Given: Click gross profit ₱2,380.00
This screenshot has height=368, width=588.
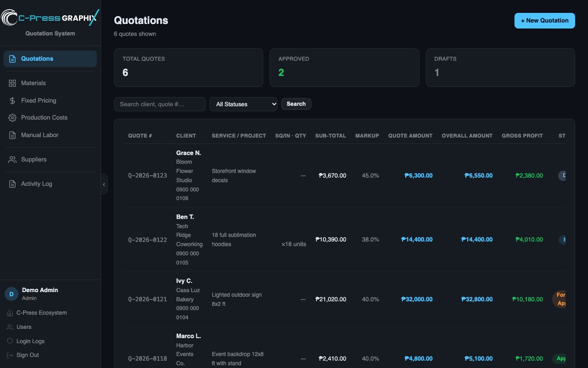Looking at the screenshot, I should pyautogui.click(x=529, y=176).
